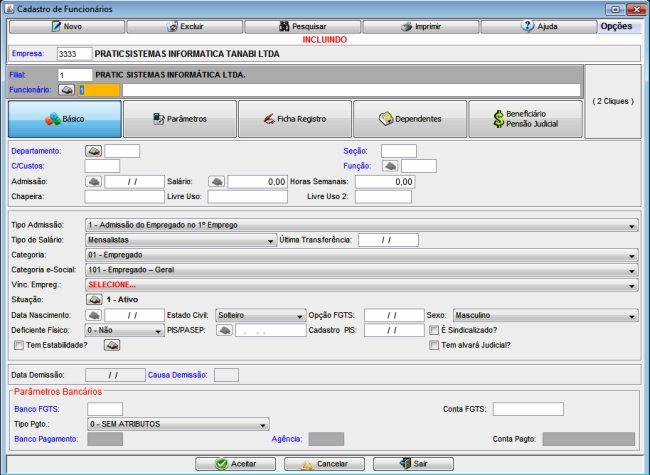This screenshot has height=475, width=650.
Task: Click the Livre Uso 2 field
Action: (383, 196)
